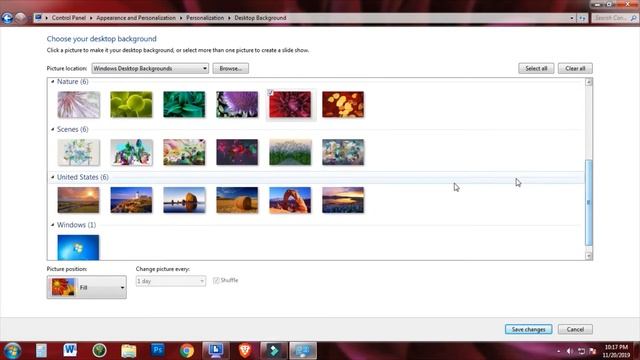
Task: Click the Select all button
Action: [x=536, y=68]
